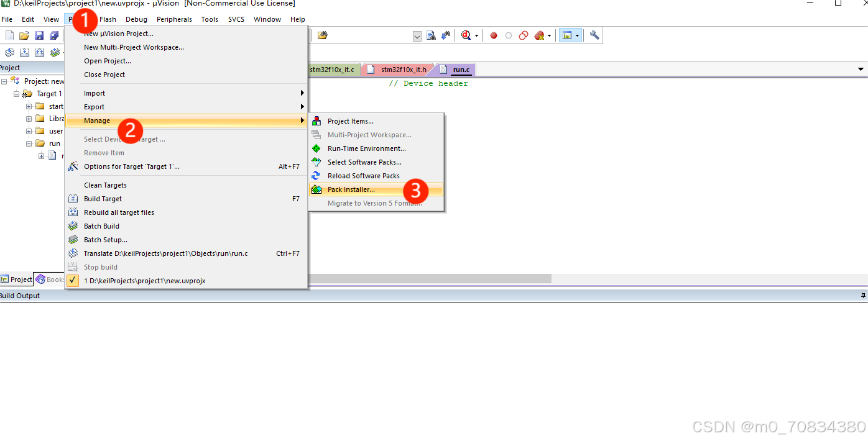Viewport: 868px width, 441px height.
Task: Expand the Libra folder in project tree
Action: click(x=29, y=119)
